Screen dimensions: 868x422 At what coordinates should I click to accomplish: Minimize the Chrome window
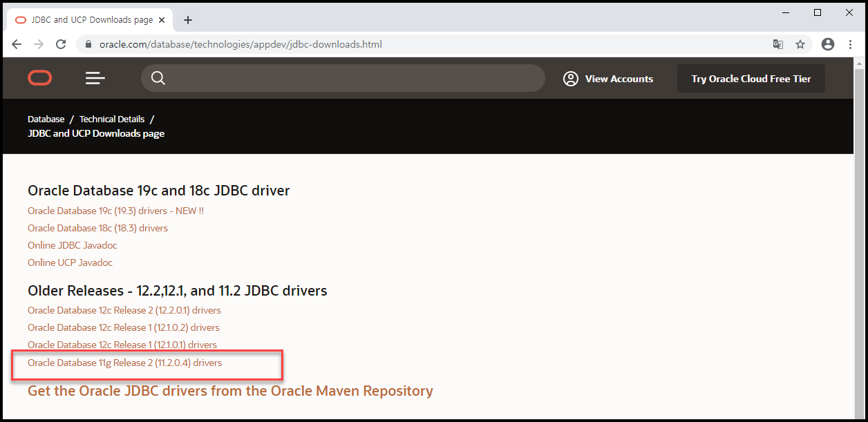tap(786, 12)
